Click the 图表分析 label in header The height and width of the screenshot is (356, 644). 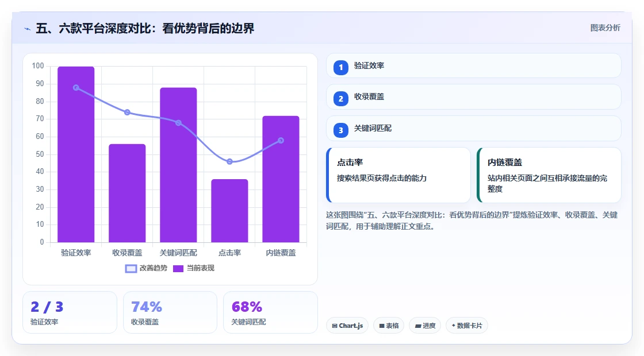click(605, 28)
